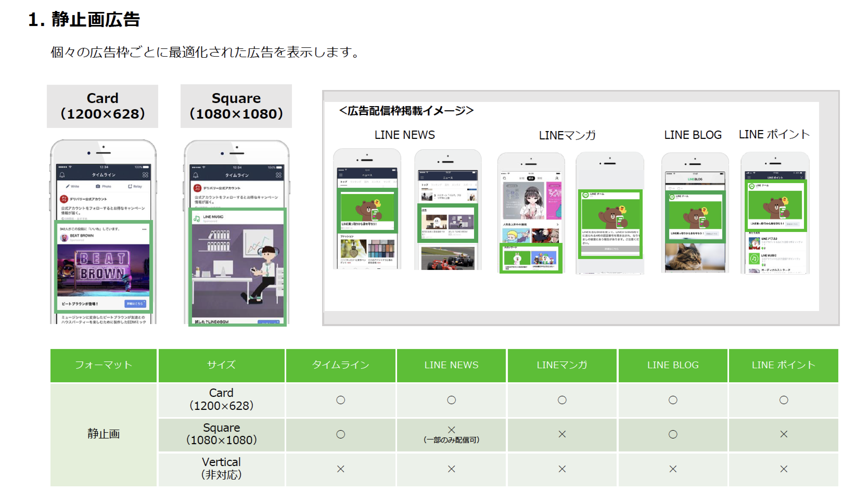Tap the LINE MUSIC note icon in the Square ad
The height and width of the screenshot is (504, 856).
point(197,218)
